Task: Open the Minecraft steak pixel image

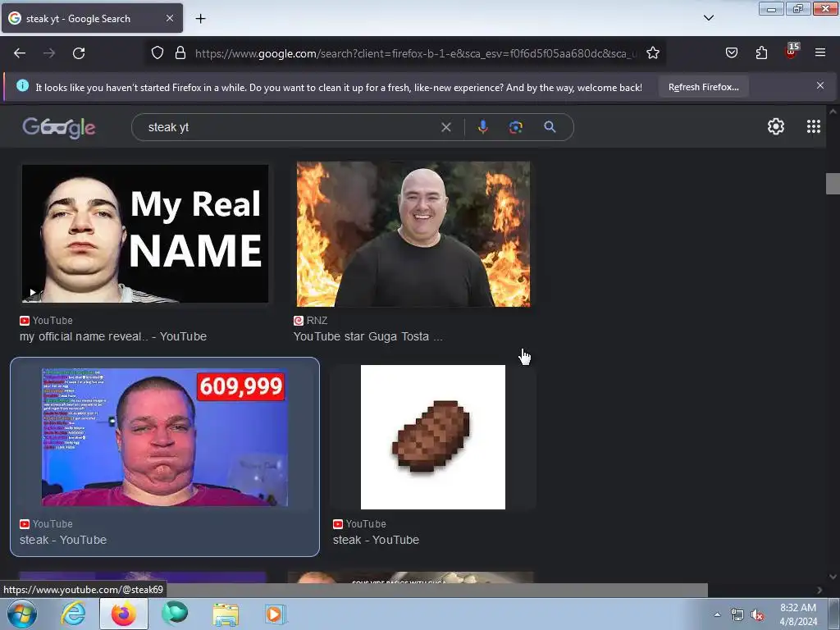Action: coord(433,437)
